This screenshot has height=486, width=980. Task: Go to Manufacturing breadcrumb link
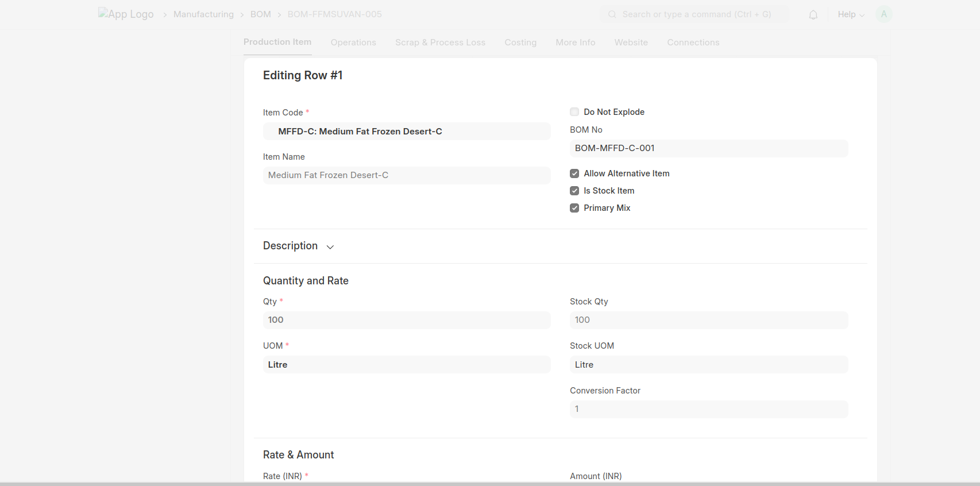pyautogui.click(x=203, y=14)
